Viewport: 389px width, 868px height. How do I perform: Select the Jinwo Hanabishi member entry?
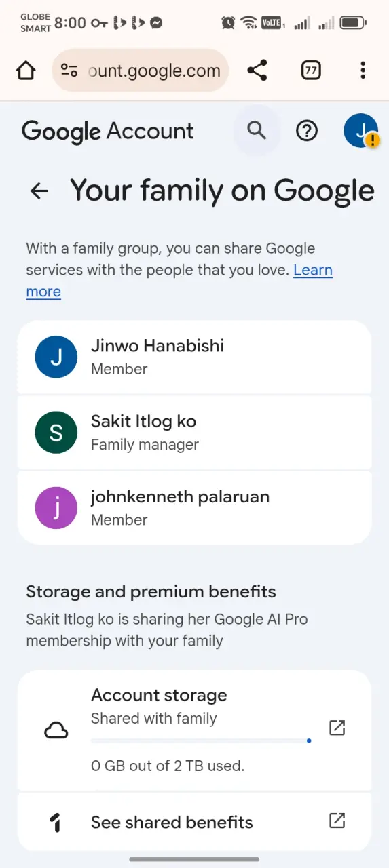point(194,357)
